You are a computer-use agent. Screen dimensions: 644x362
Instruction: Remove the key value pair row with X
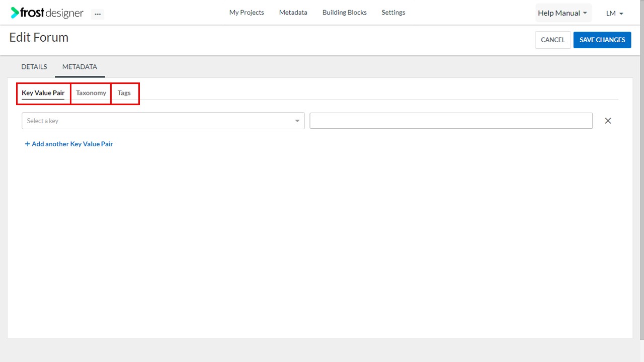(x=608, y=121)
